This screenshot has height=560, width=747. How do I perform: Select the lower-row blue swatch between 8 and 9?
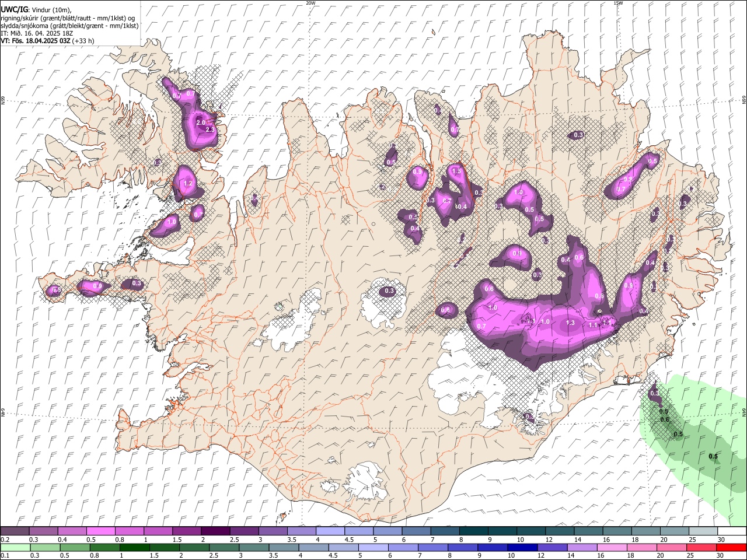coord(462,547)
